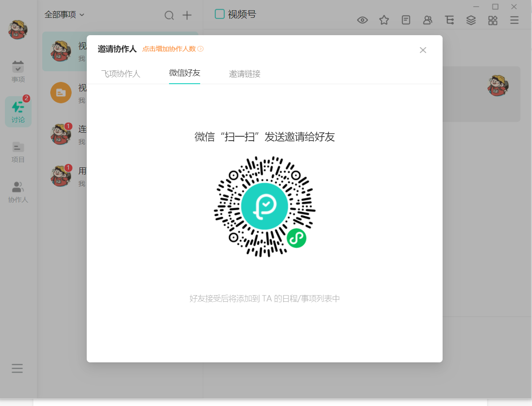532x406 pixels.
Task: Open the 邀请链接 tab
Action: pyautogui.click(x=245, y=73)
